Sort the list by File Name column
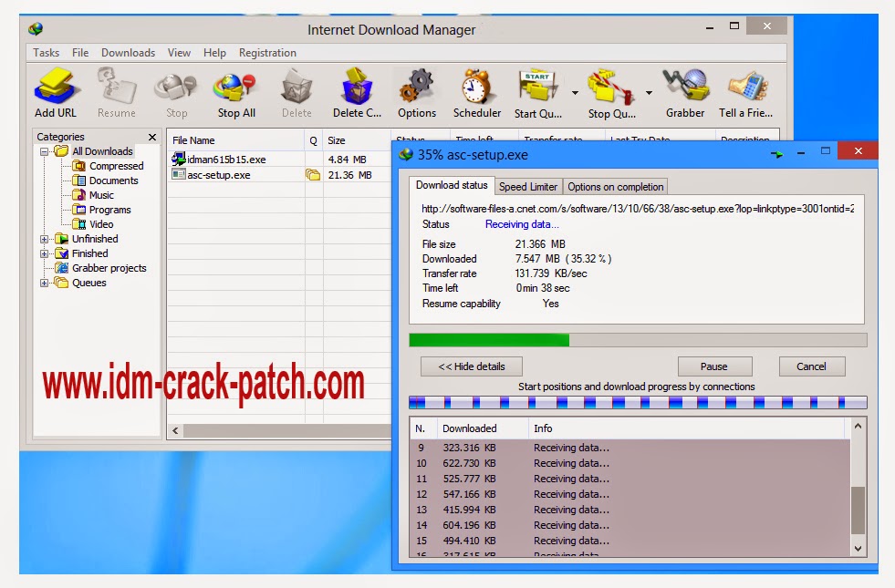Screen dimensions: 895x588 click(x=235, y=140)
